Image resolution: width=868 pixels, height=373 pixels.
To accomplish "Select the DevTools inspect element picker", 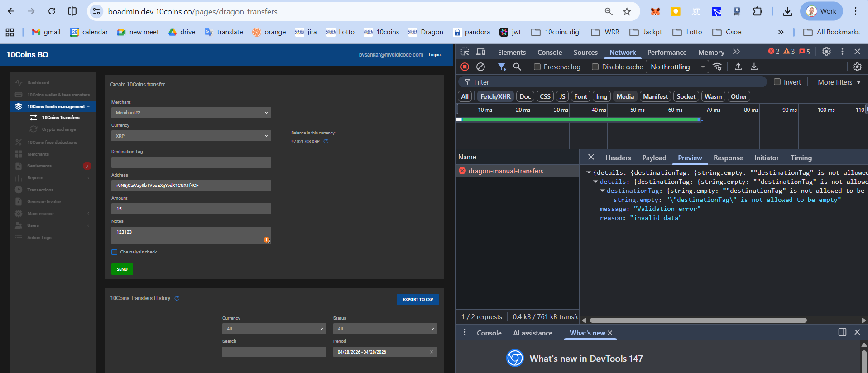I will (465, 52).
